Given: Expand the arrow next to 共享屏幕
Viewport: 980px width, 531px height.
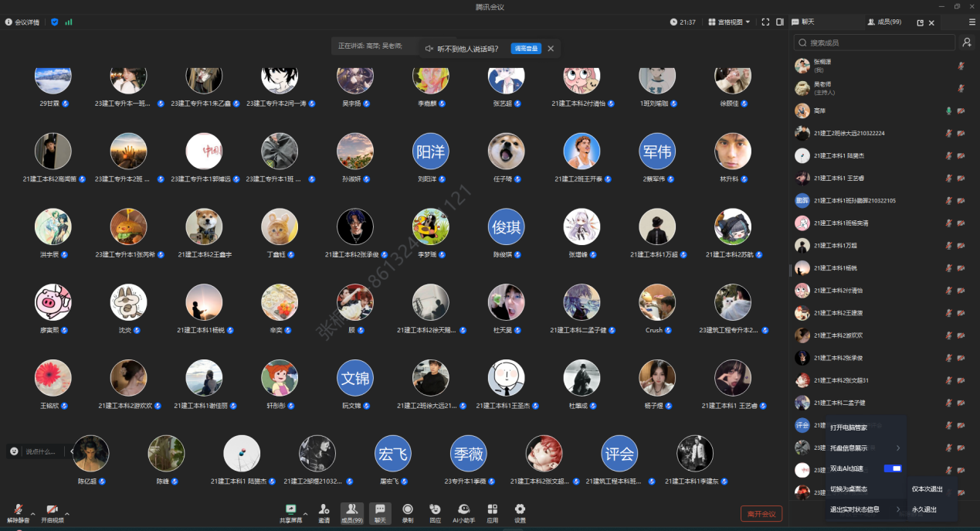Looking at the screenshot, I should (305, 513).
